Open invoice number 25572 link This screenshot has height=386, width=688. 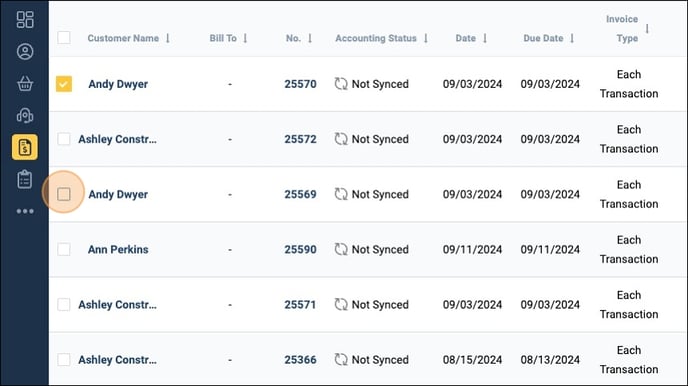(300, 139)
